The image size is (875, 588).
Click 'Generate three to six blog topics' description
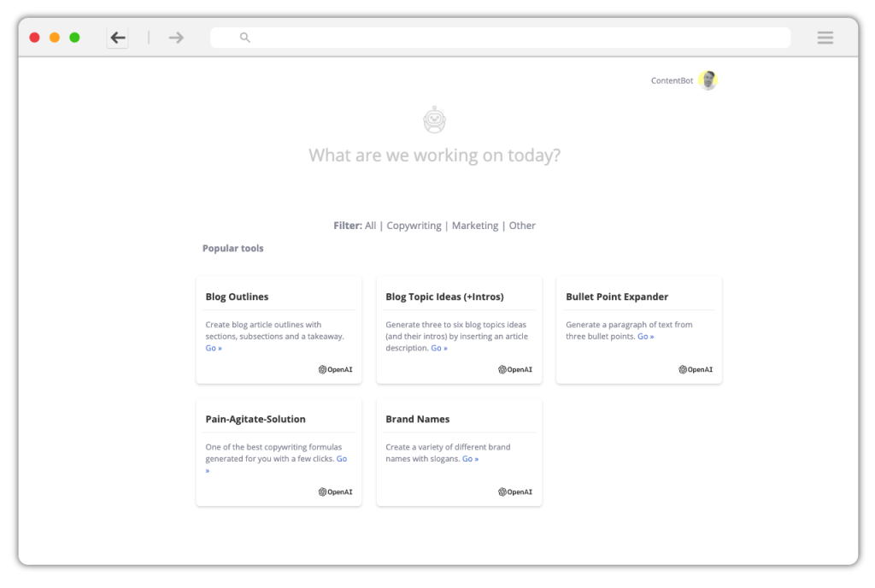(x=456, y=336)
